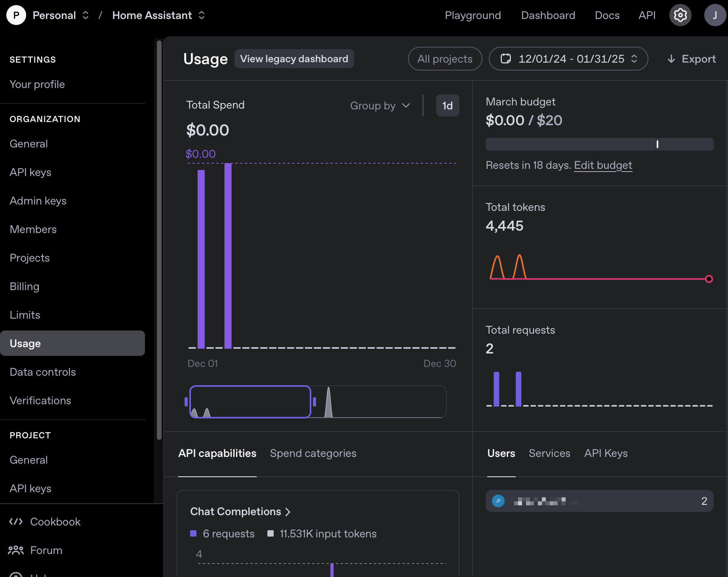Switch to the Spend categories tab
The width and height of the screenshot is (728, 577).
(313, 453)
